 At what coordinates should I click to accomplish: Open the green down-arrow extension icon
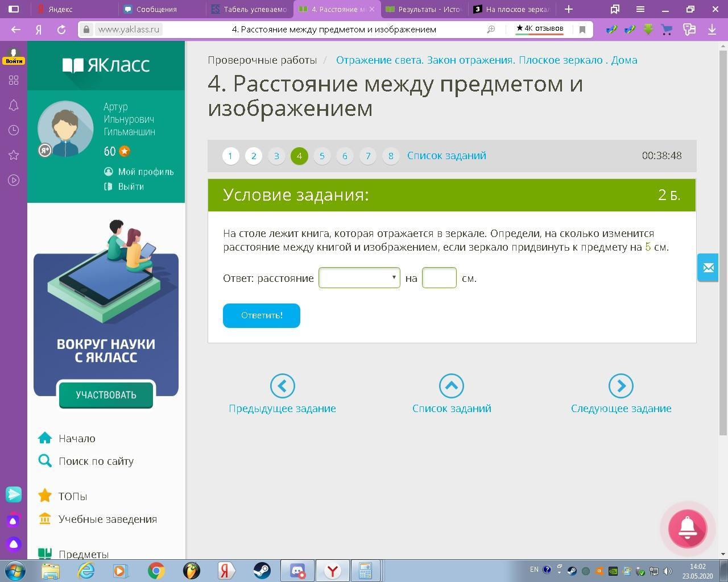[648, 30]
